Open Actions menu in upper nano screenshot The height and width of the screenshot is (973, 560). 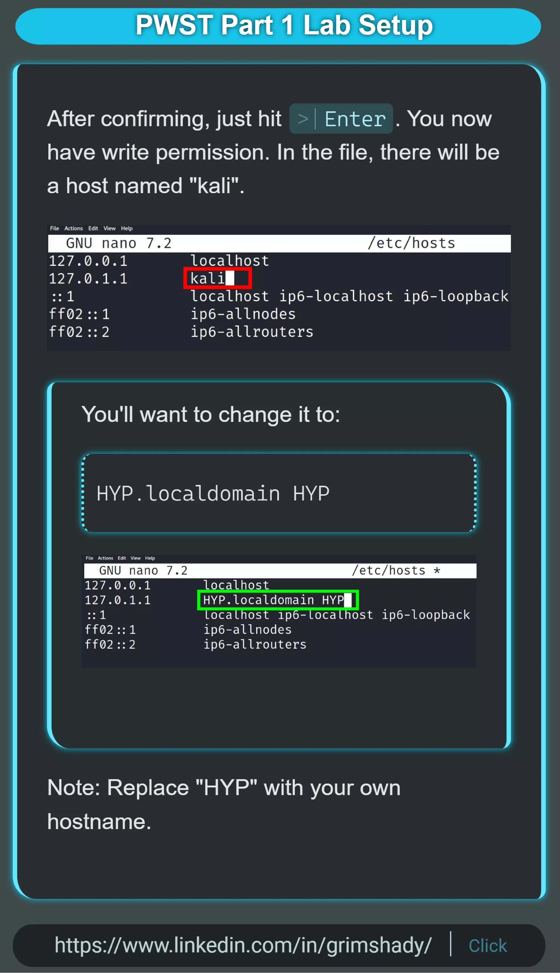pos(74,228)
